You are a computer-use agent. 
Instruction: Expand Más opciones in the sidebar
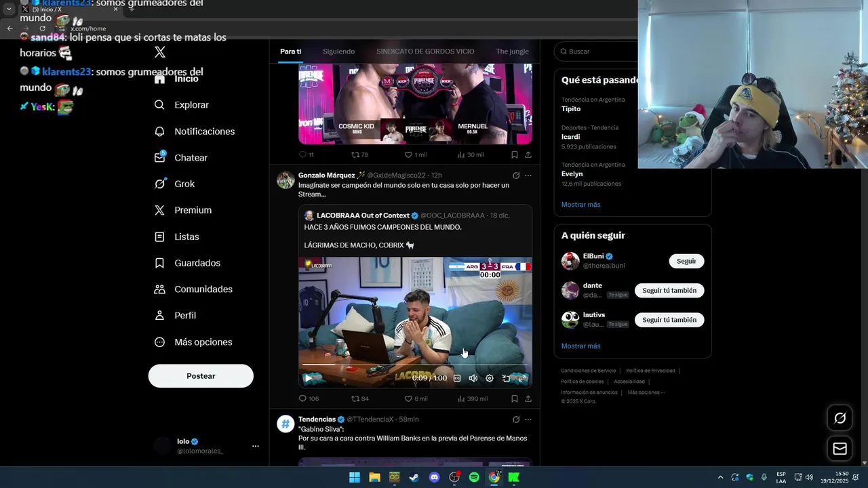tap(193, 342)
